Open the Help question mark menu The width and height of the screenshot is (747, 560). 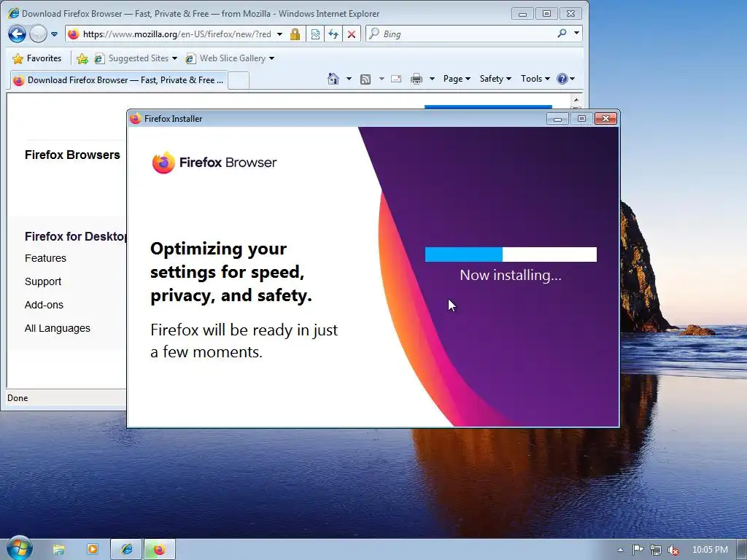coord(566,79)
